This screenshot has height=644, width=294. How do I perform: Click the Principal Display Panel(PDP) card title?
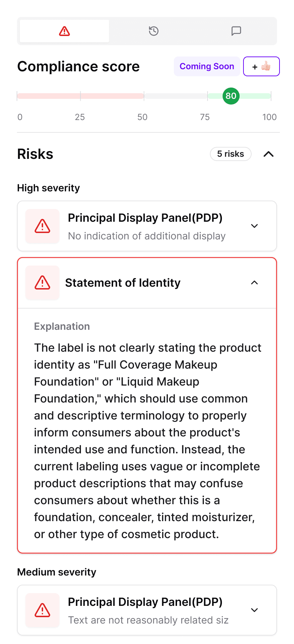tap(146, 218)
